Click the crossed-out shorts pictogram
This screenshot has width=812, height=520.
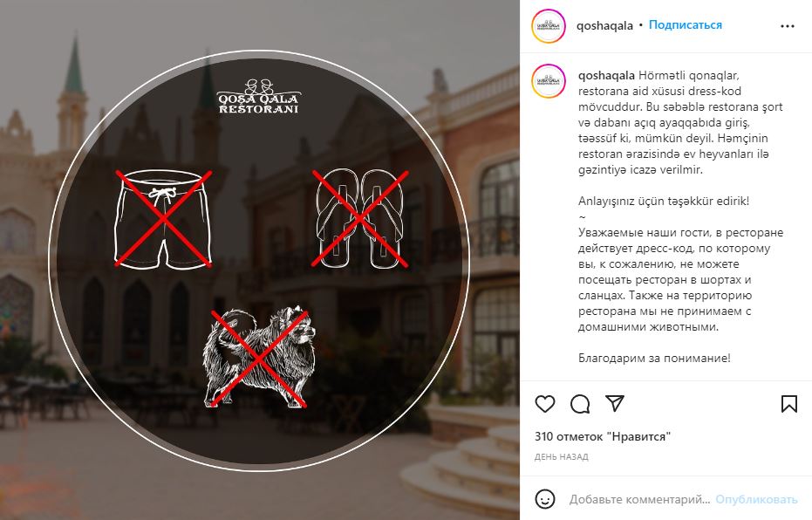[163, 219]
